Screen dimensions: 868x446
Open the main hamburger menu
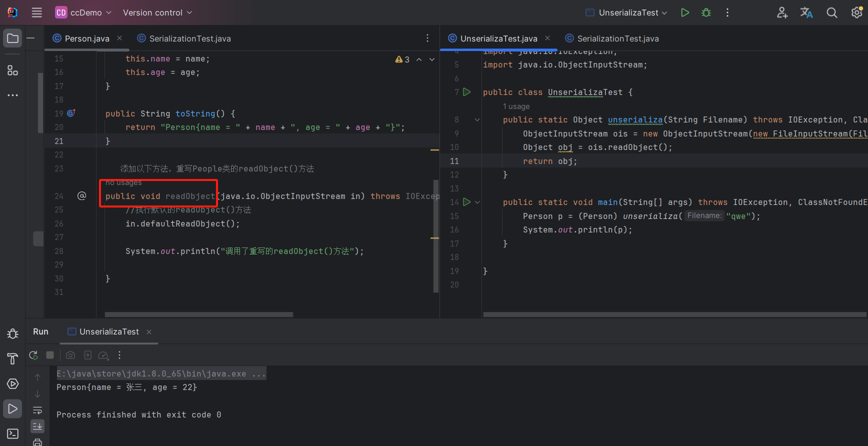(x=36, y=12)
